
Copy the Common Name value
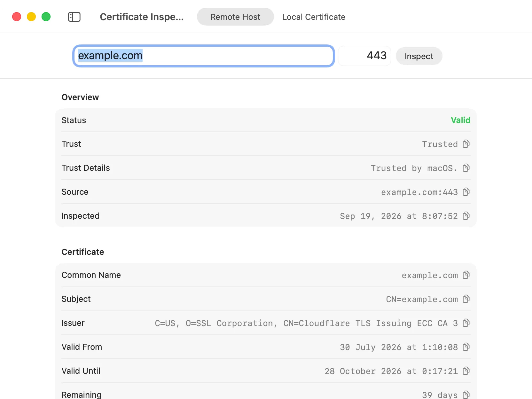466,275
